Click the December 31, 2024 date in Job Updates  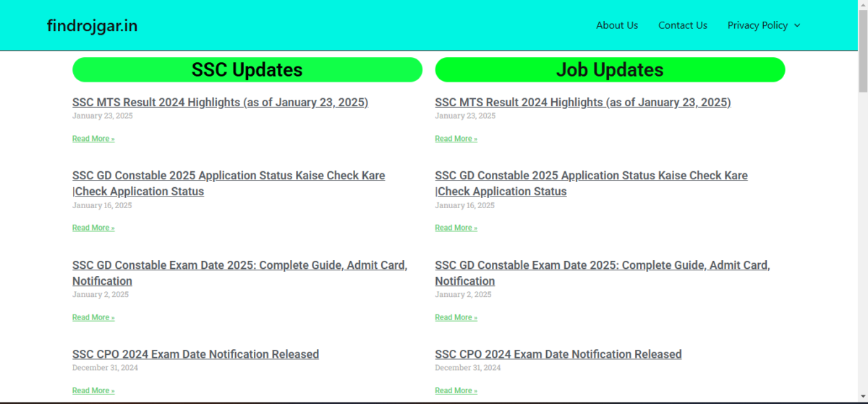467,367
